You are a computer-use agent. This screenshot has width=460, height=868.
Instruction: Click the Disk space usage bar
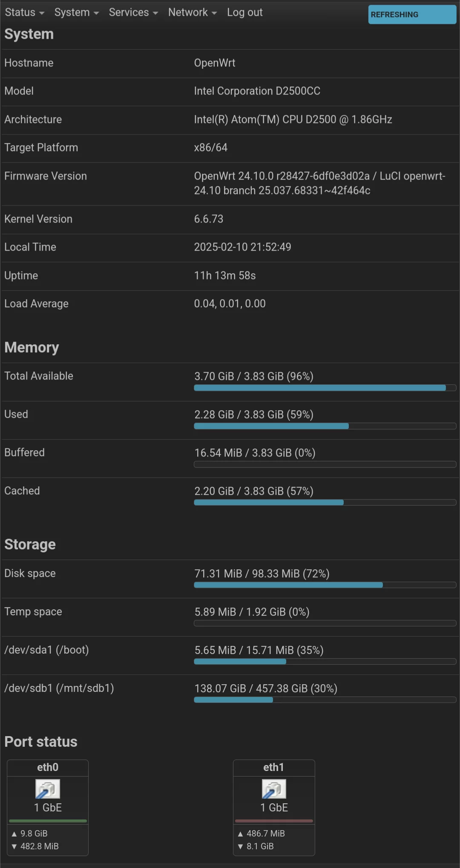[325, 585]
